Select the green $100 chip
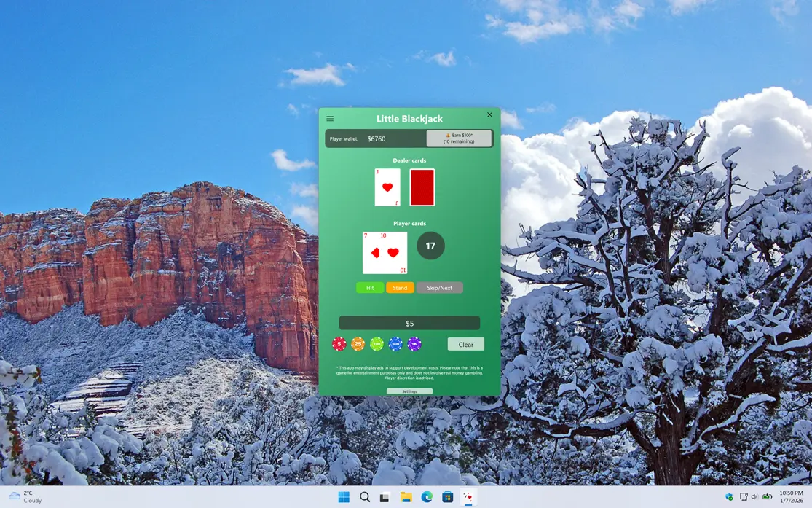Image resolution: width=812 pixels, height=508 pixels. [x=377, y=344]
